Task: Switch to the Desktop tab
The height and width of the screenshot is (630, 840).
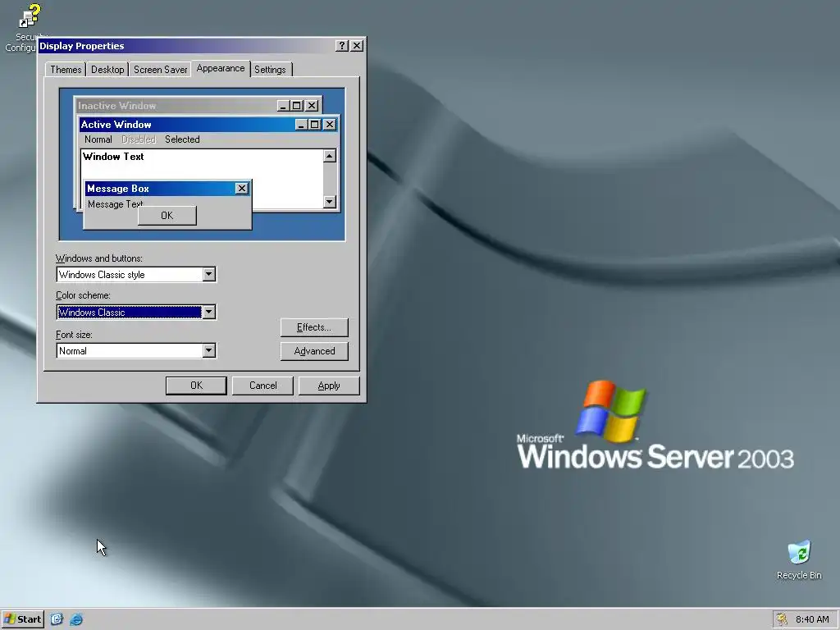Action: click(x=107, y=70)
